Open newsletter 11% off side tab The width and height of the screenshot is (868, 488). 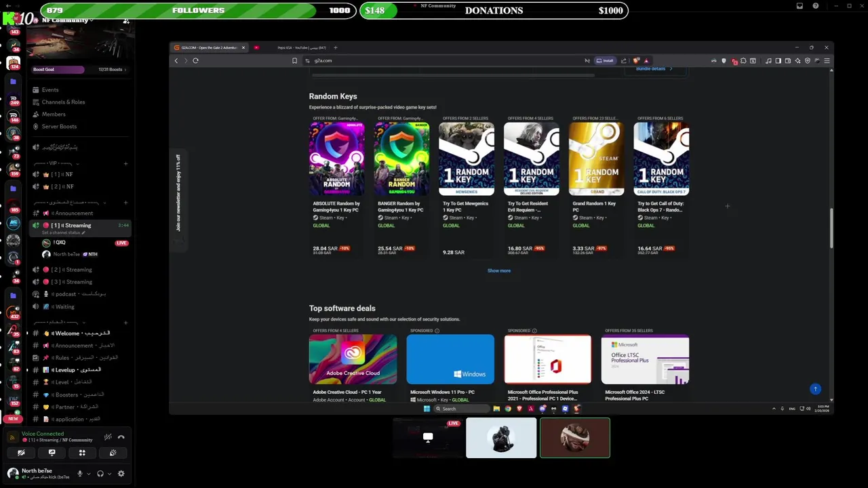click(178, 202)
